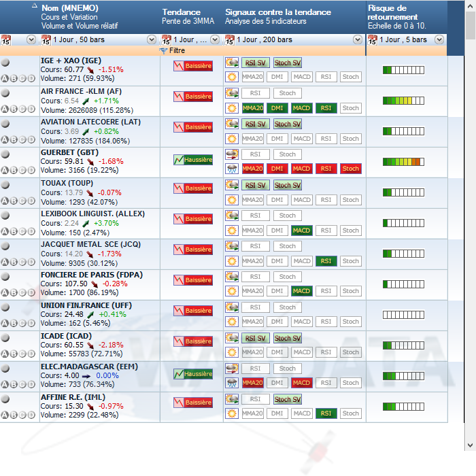Open the '1 Jour , 5 bars' dropdown
Viewport: 476px width, 476px height.
439,39
